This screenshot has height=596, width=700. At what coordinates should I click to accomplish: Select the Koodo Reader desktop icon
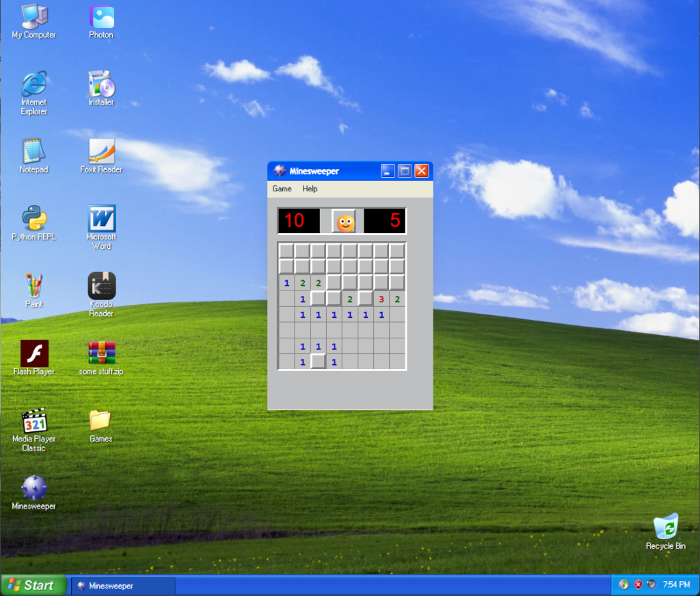coord(101,295)
